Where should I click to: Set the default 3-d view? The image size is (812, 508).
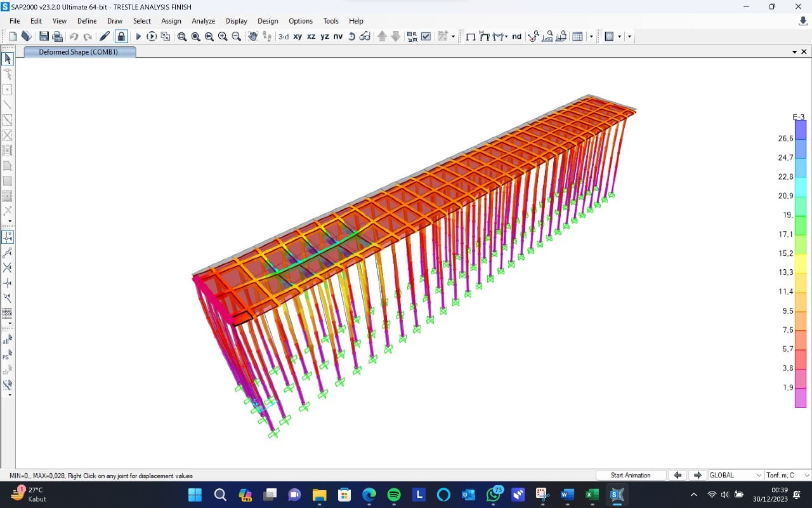[x=284, y=36]
